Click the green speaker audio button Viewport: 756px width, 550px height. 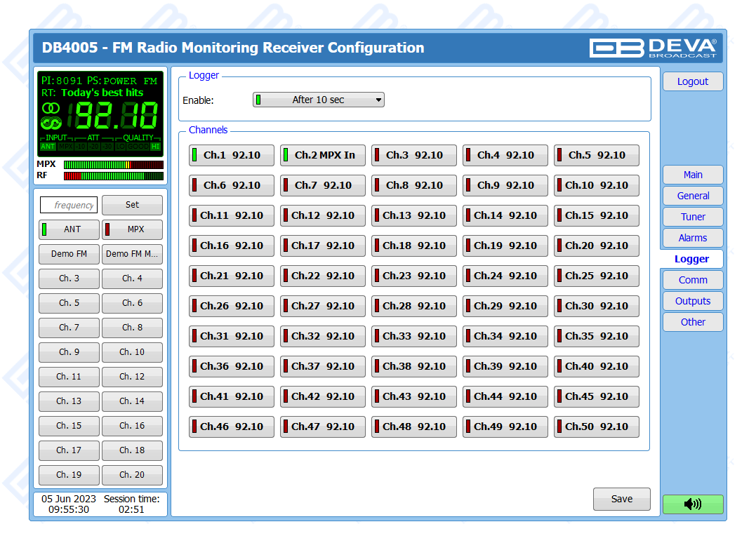pos(692,504)
